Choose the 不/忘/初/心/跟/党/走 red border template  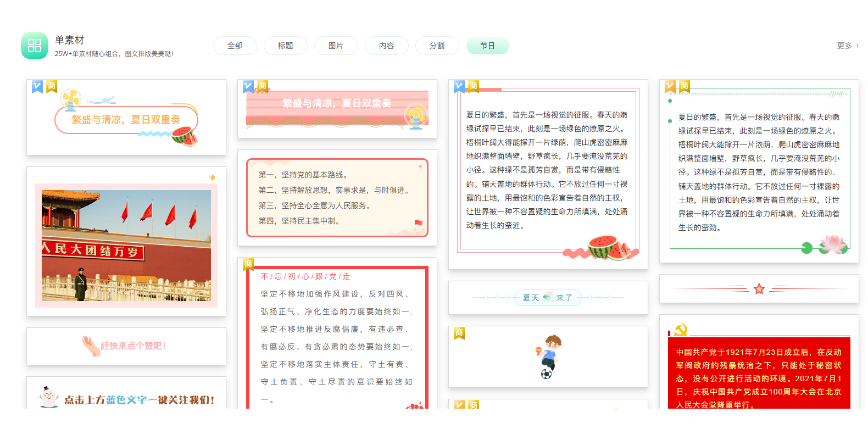(337, 333)
